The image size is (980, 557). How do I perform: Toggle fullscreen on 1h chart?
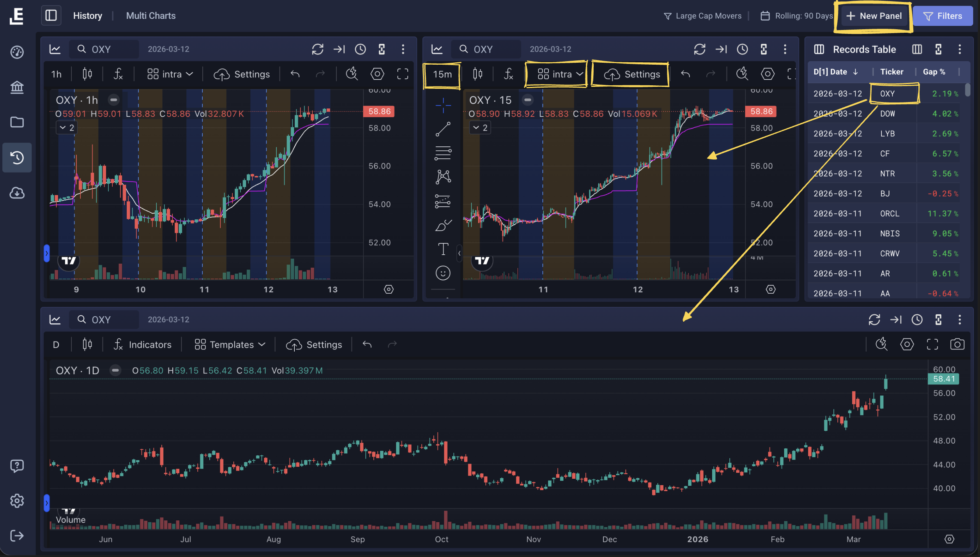403,74
